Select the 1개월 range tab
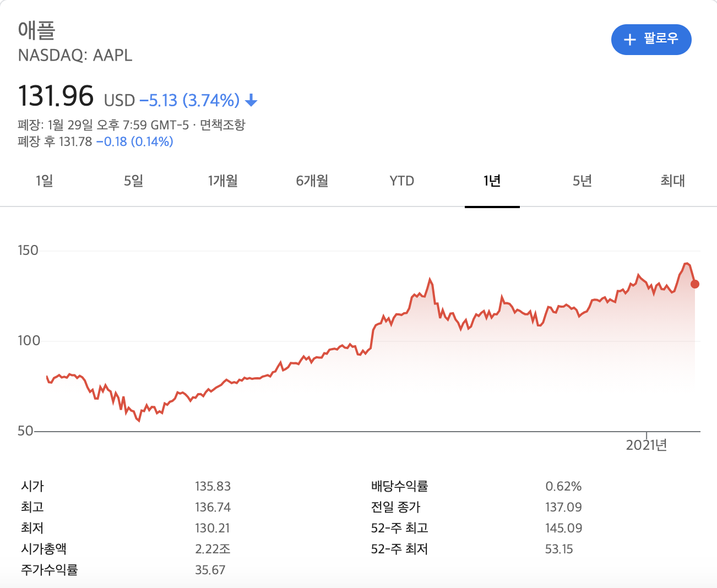 coord(223,181)
